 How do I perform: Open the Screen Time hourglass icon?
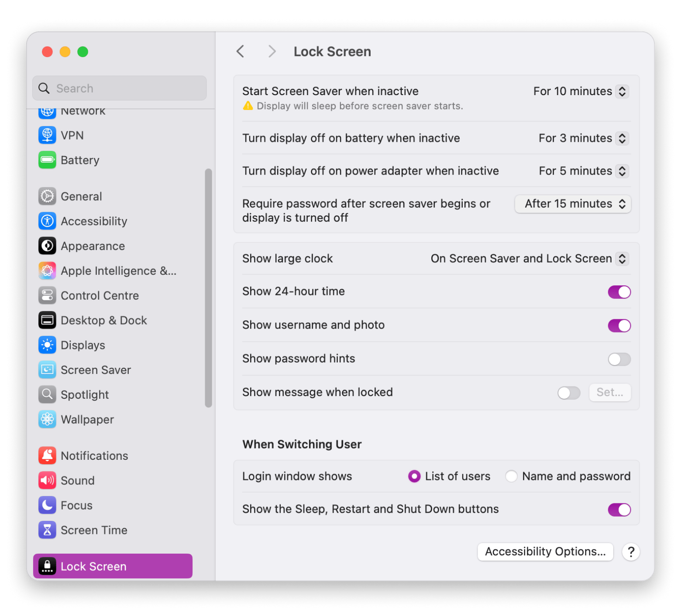pos(47,530)
